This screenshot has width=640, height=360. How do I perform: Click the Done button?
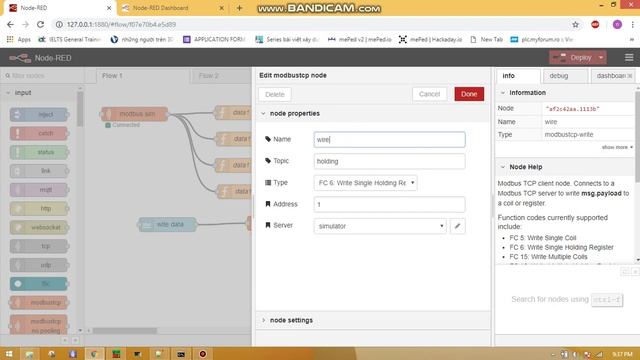(x=469, y=94)
